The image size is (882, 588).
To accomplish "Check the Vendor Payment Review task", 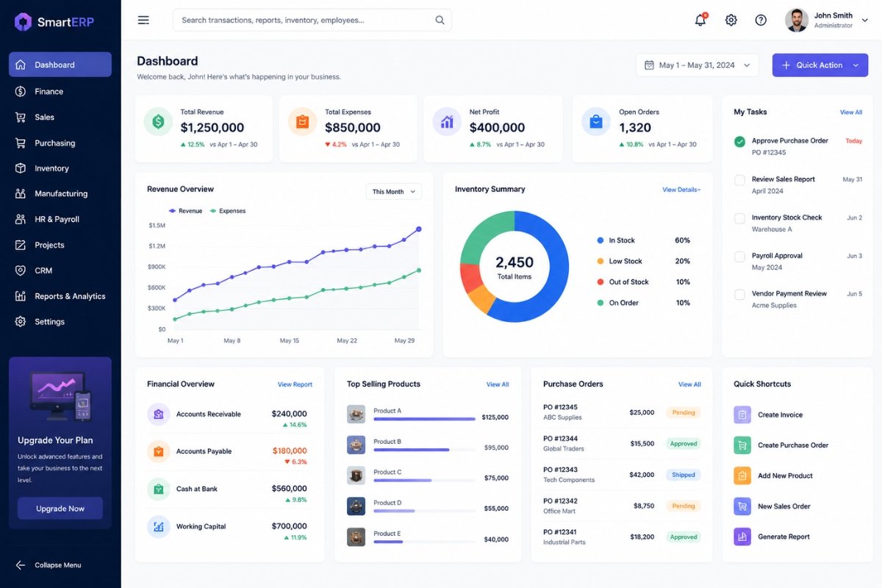I will point(739,294).
